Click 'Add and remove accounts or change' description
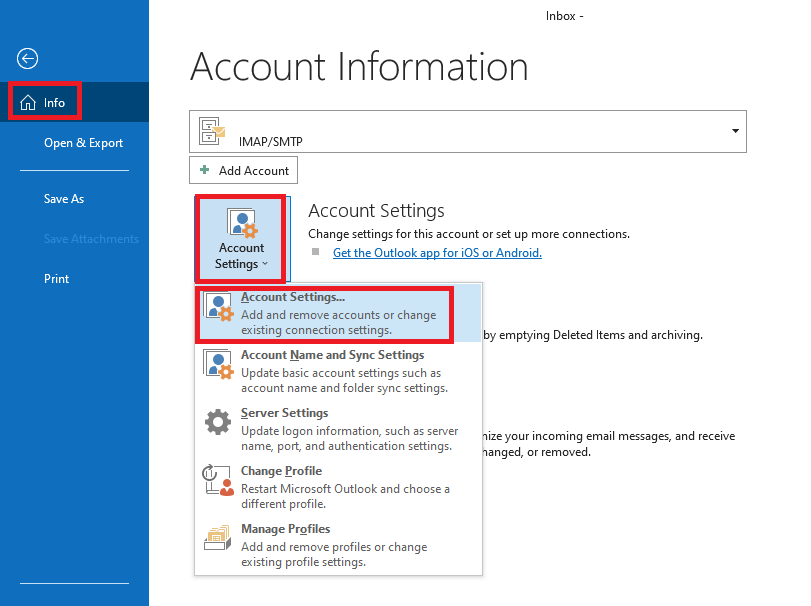Viewport: 811px width, 606px height. pyautogui.click(x=338, y=322)
